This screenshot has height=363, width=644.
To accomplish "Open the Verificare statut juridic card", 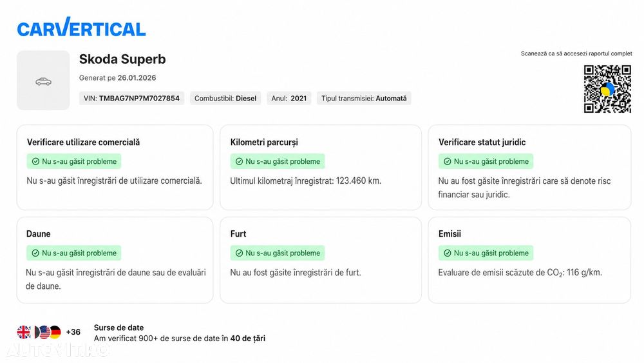I will click(x=529, y=168).
